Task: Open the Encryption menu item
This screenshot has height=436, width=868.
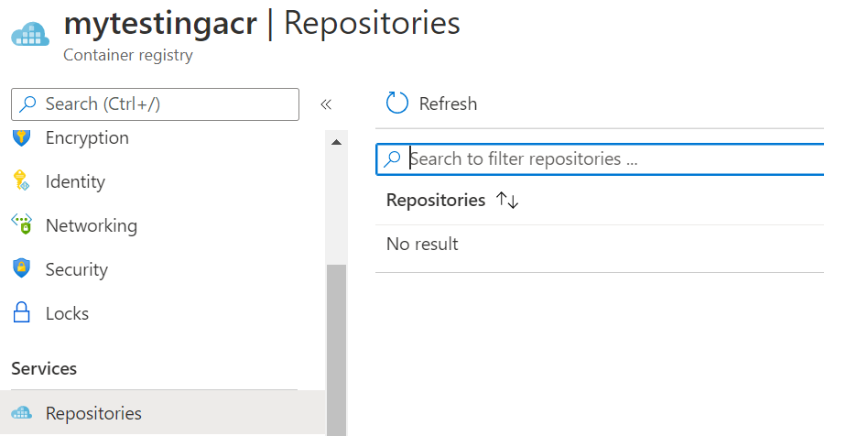Action: (87, 138)
